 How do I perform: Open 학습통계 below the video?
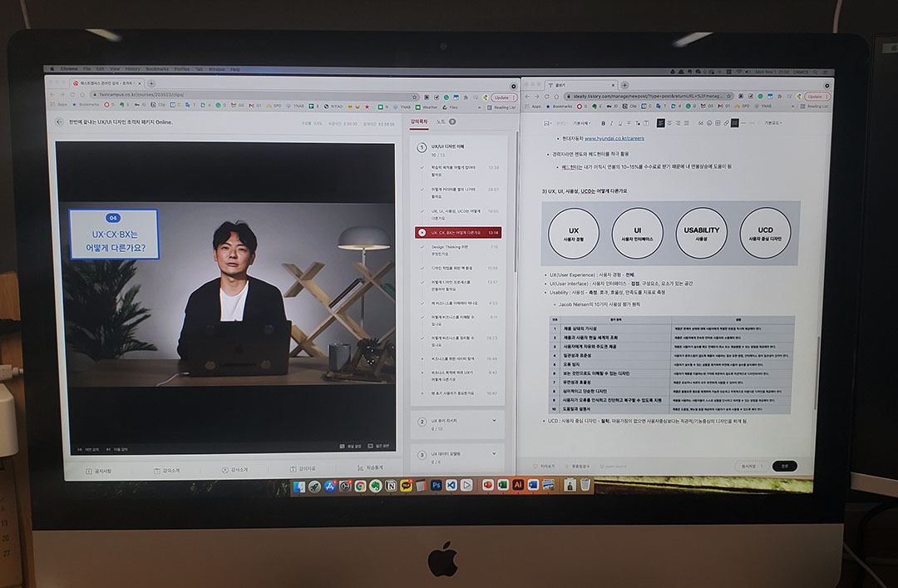pos(371,467)
